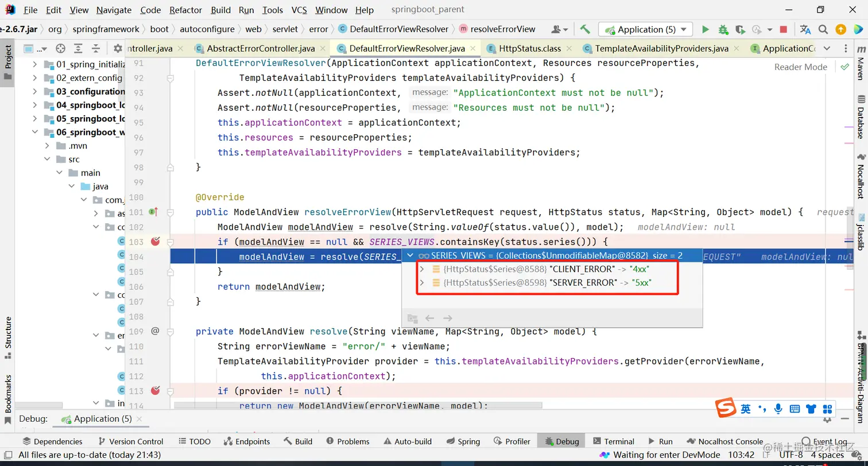This screenshot has width=868, height=466.
Task: Open the Spring tool window
Action: [x=463, y=441]
